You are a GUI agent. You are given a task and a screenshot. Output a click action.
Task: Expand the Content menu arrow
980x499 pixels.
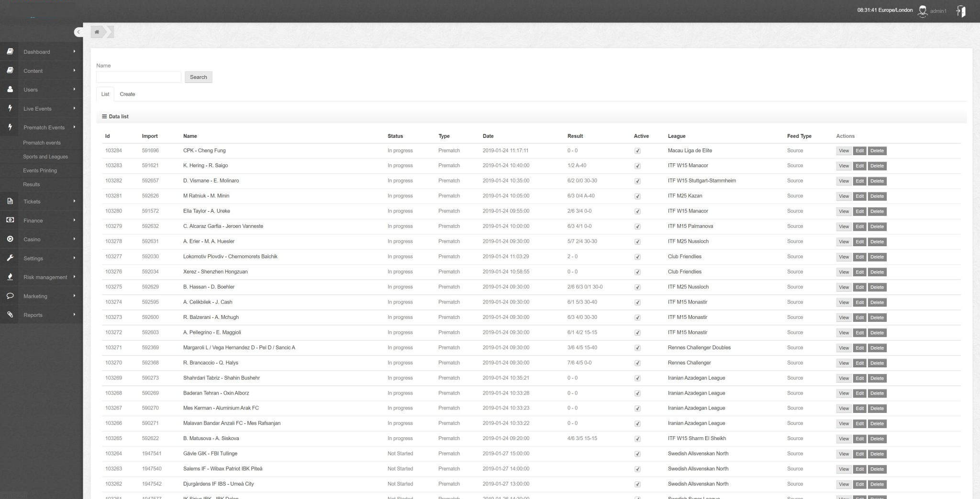(74, 70)
